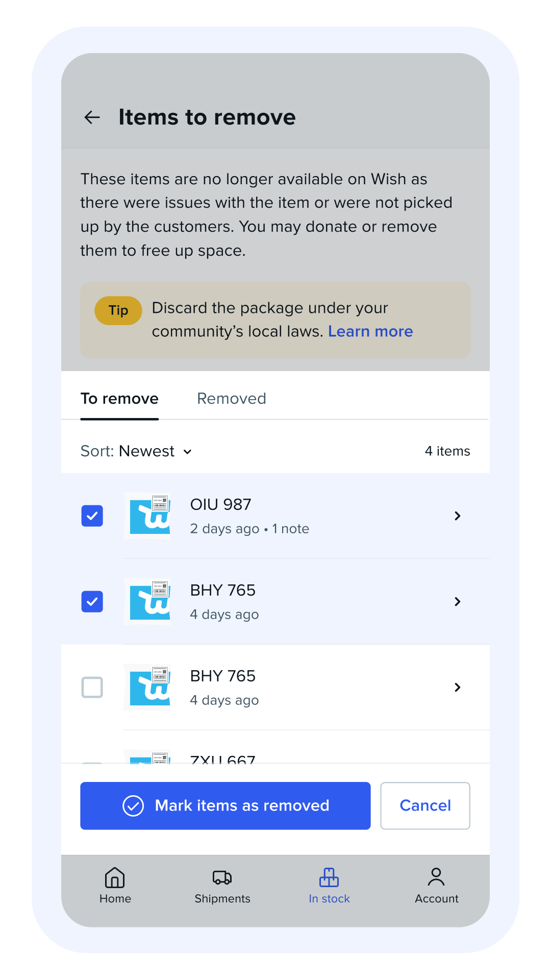The image size is (551, 980).
Task: Click the Tip badge
Action: click(118, 310)
